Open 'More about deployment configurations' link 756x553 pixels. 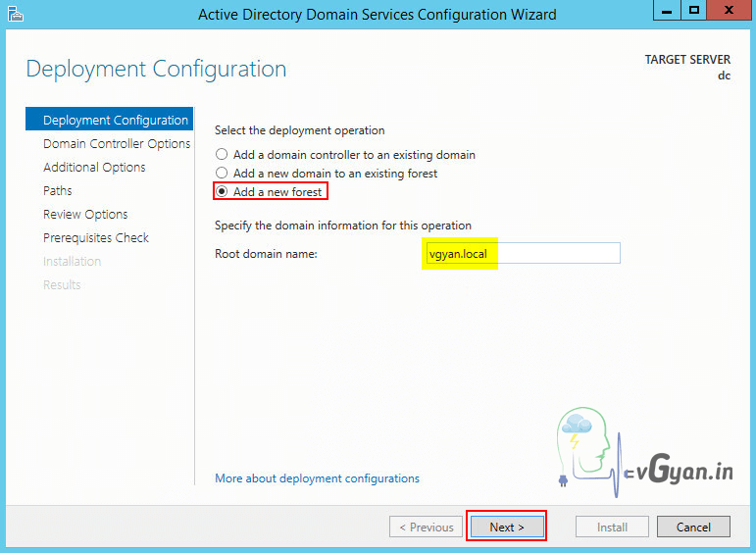coord(317,478)
